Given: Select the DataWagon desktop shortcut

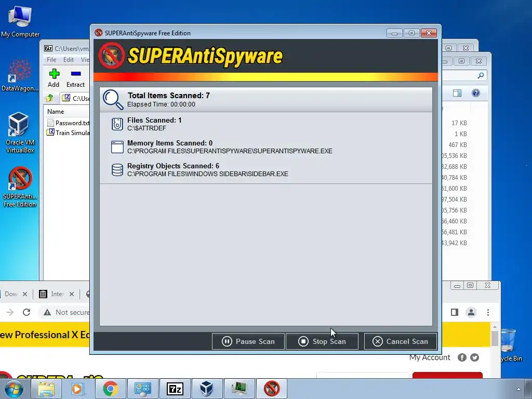Looking at the screenshot, I should click(20, 76).
